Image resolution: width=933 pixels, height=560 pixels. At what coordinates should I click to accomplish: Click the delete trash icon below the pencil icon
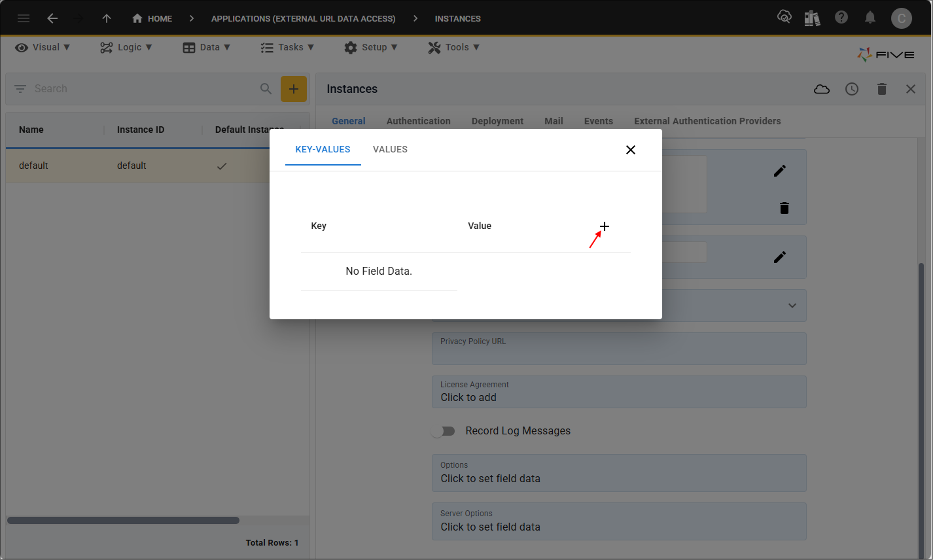point(784,207)
